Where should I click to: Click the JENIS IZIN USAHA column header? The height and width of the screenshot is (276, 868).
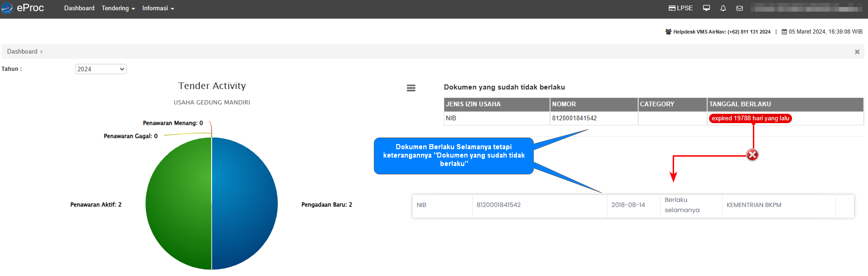point(473,104)
